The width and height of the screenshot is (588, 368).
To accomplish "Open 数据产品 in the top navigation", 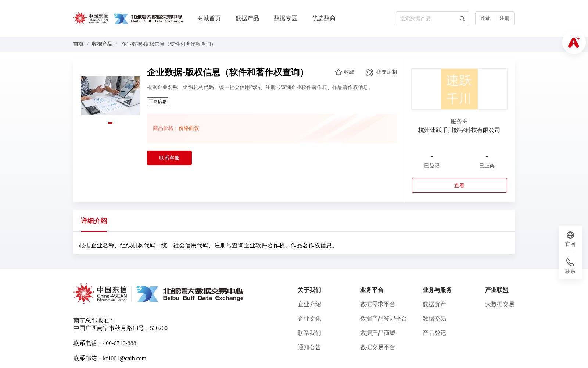I will tap(247, 18).
